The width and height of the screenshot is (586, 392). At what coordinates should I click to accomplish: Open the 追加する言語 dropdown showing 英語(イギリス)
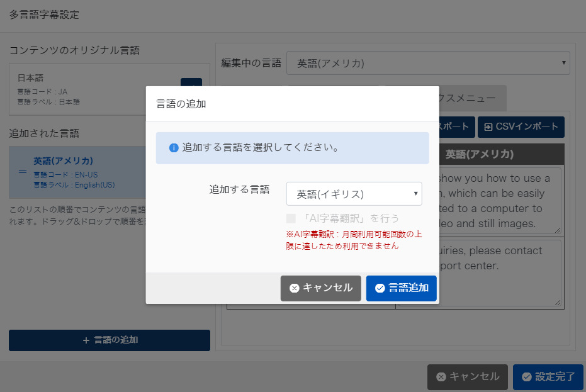(354, 194)
